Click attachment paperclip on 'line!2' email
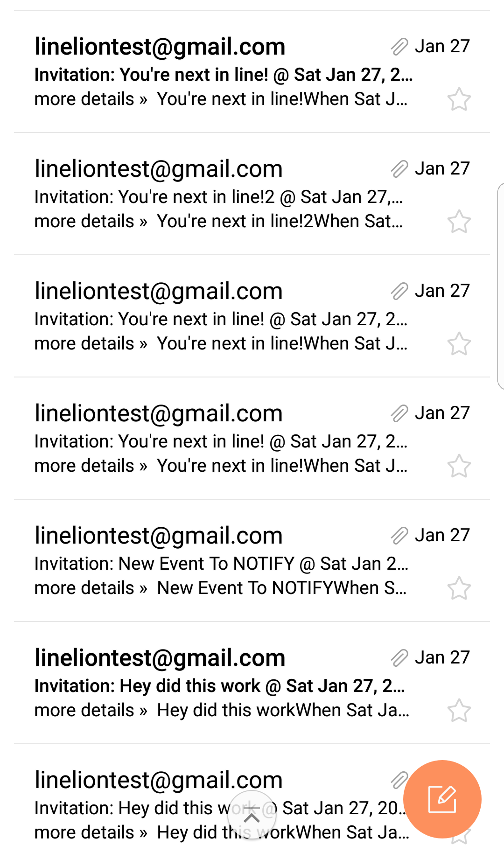Screen dimensions: 504x859 pyautogui.click(x=399, y=168)
